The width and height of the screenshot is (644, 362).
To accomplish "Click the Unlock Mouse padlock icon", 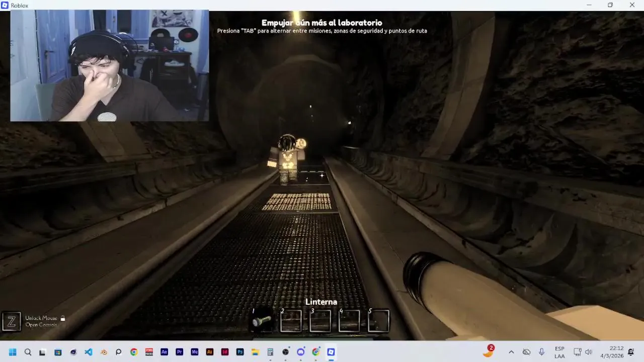I will pyautogui.click(x=63, y=318).
